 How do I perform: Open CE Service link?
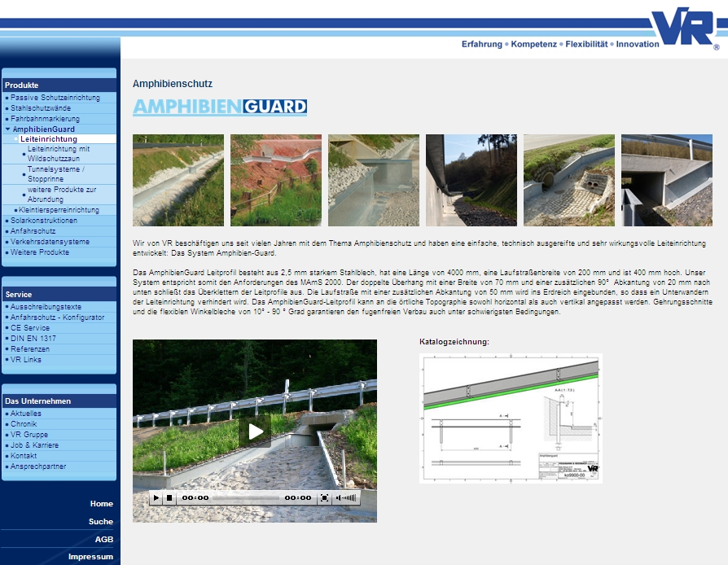(30, 328)
